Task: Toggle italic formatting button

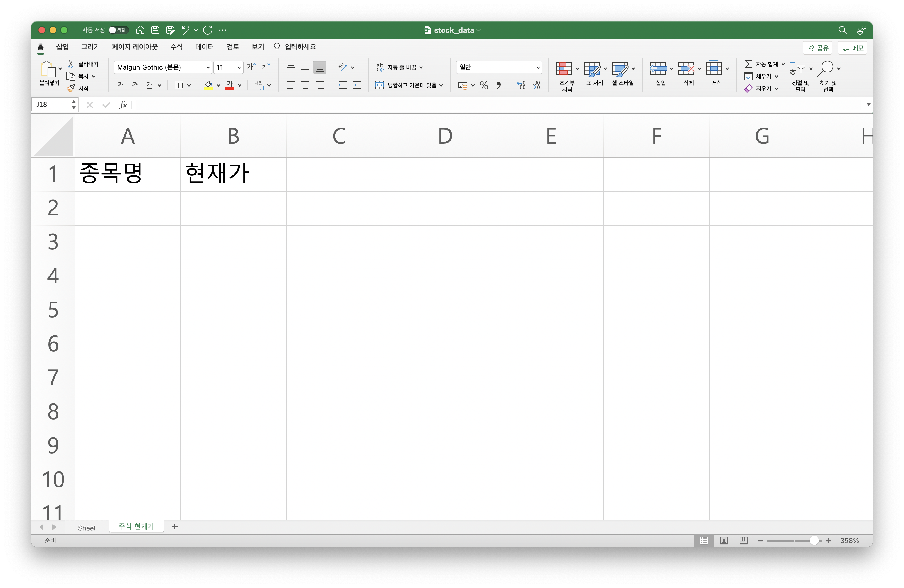Action: click(x=135, y=85)
